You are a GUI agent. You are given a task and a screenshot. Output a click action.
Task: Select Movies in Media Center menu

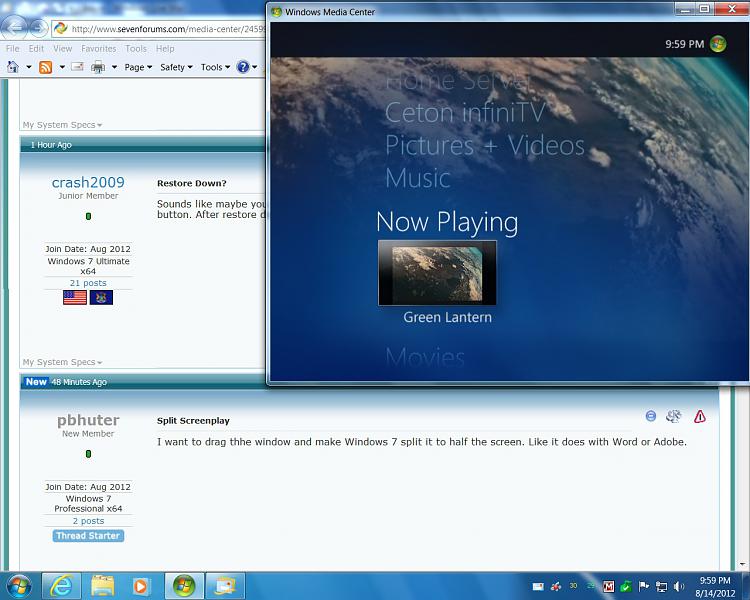[x=425, y=357]
